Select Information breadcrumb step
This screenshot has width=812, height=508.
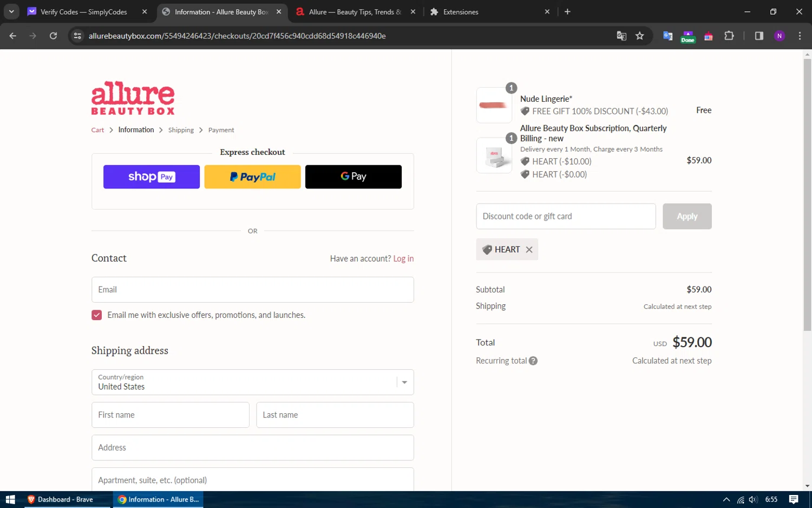[x=136, y=130]
